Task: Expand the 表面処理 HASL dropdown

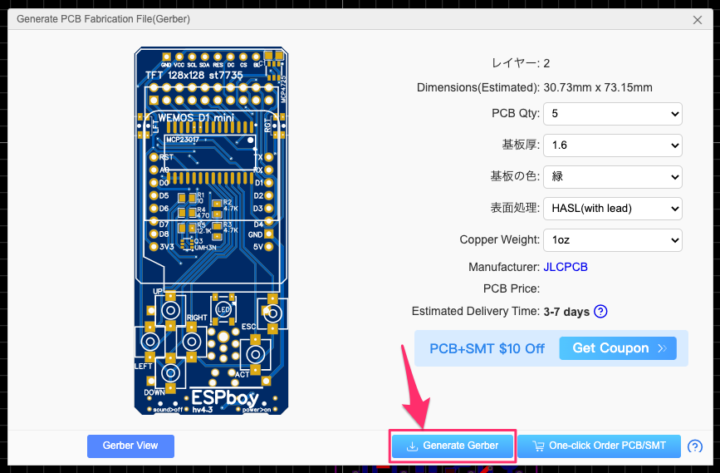Action: pos(613,208)
